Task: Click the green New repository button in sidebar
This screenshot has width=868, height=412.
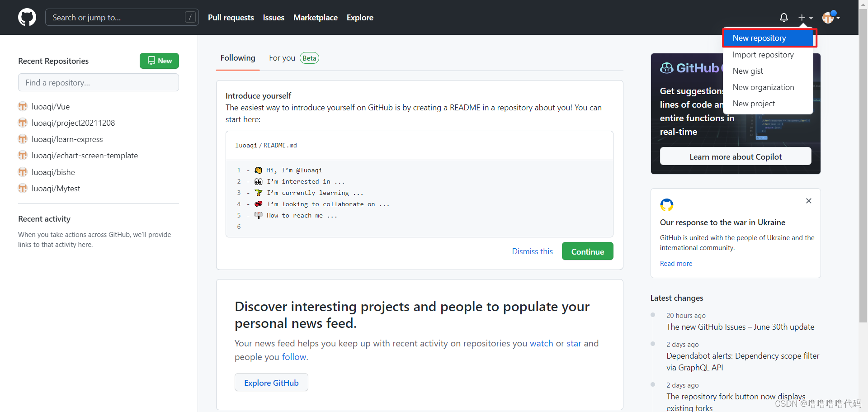Action: point(159,61)
